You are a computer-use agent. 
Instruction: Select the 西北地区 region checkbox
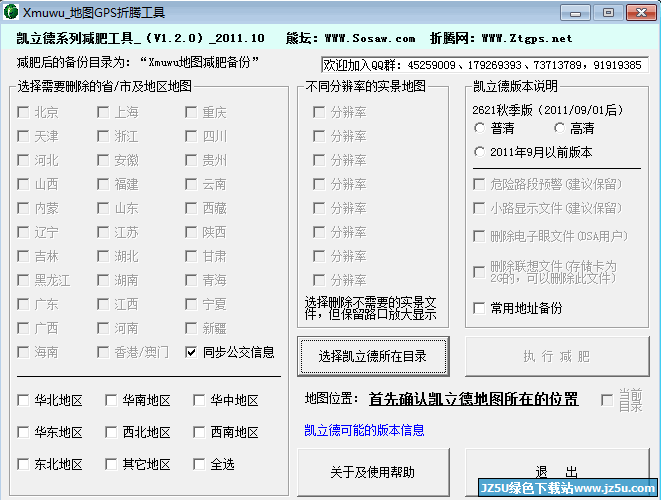coord(111,433)
